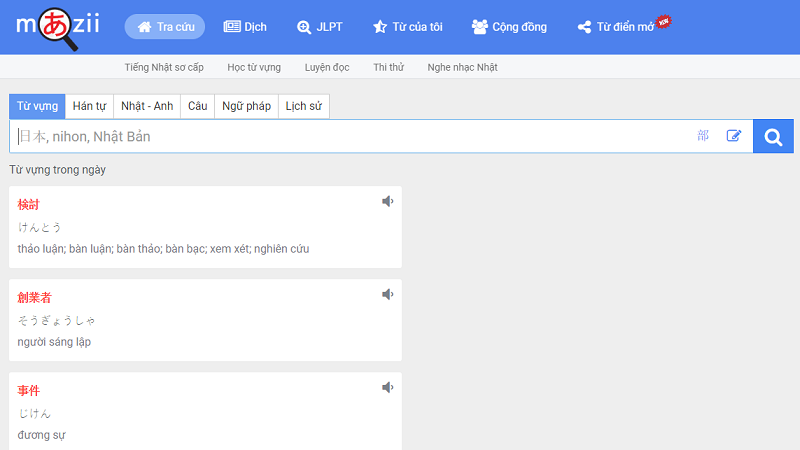Open the handwriting input pencil icon

734,136
